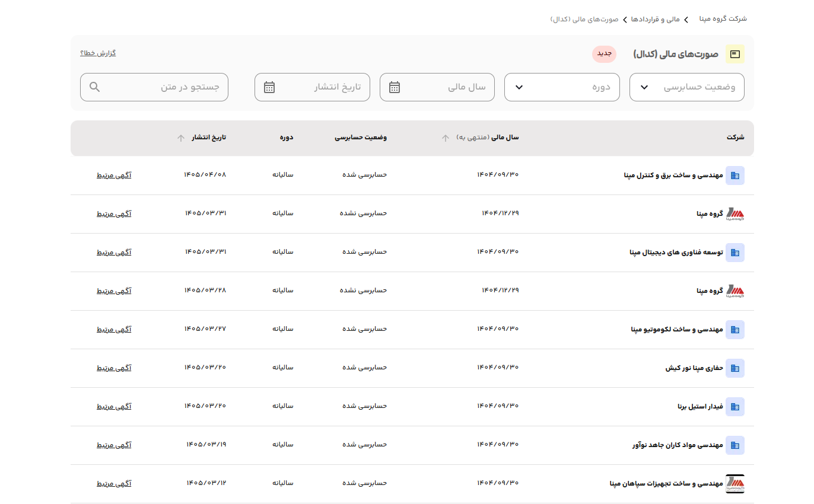Click the جدید badge beside the title

point(604,54)
